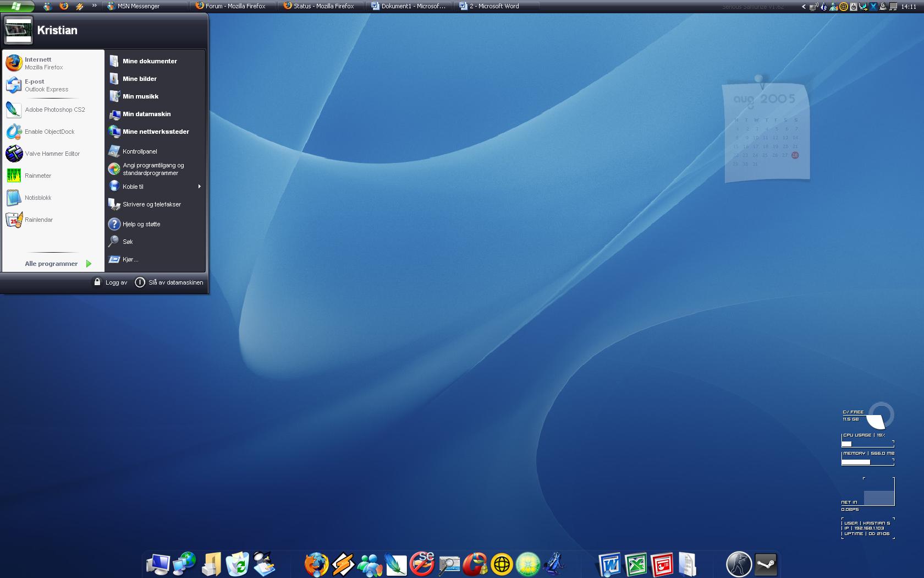Launch Photoshop feather icon in dock

[x=396, y=564]
